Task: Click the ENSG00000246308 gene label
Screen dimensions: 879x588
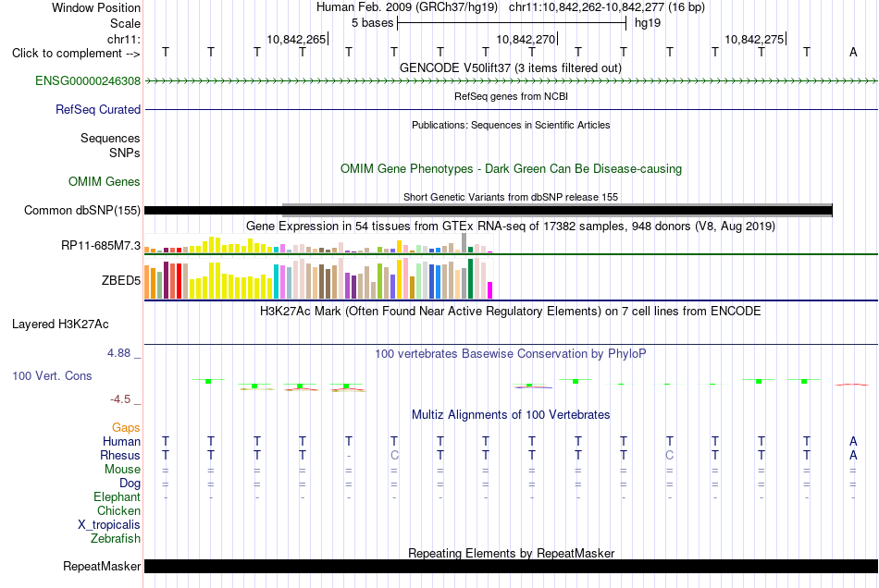Action: tap(88, 81)
